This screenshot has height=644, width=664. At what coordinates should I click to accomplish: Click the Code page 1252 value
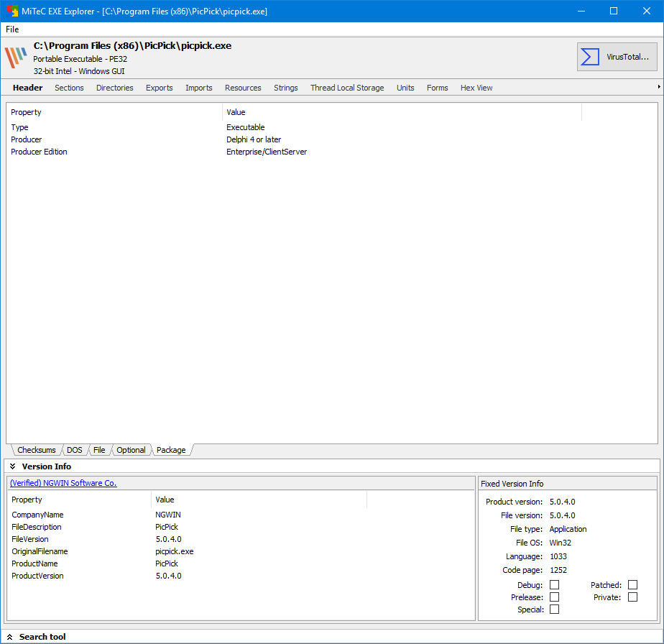pos(558,570)
